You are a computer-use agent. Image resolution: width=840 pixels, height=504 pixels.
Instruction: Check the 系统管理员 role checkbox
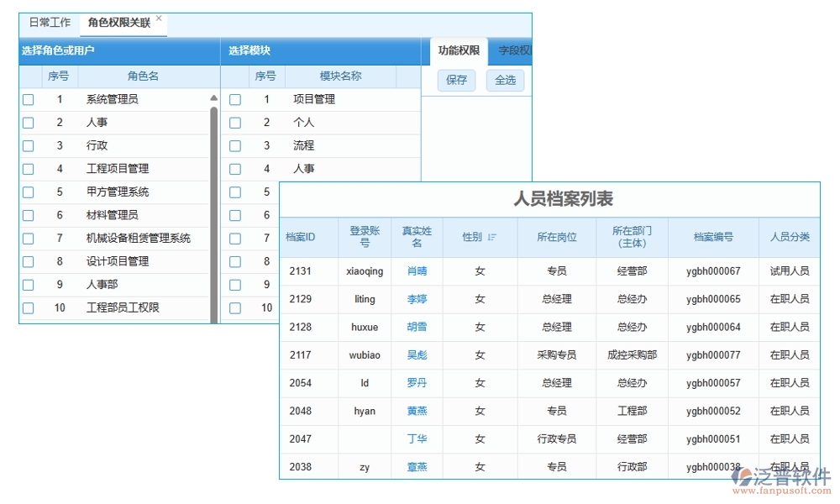click(x=28, y=98)
